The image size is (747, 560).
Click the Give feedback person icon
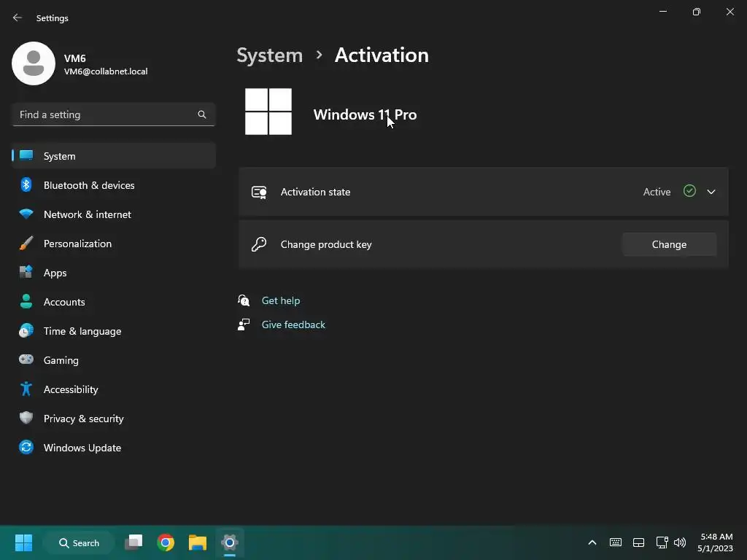(244, 324)
